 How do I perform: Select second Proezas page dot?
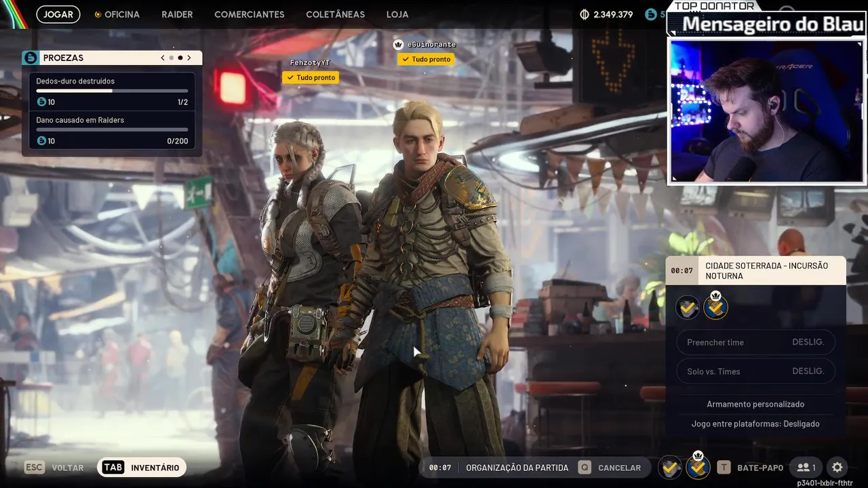180,58
